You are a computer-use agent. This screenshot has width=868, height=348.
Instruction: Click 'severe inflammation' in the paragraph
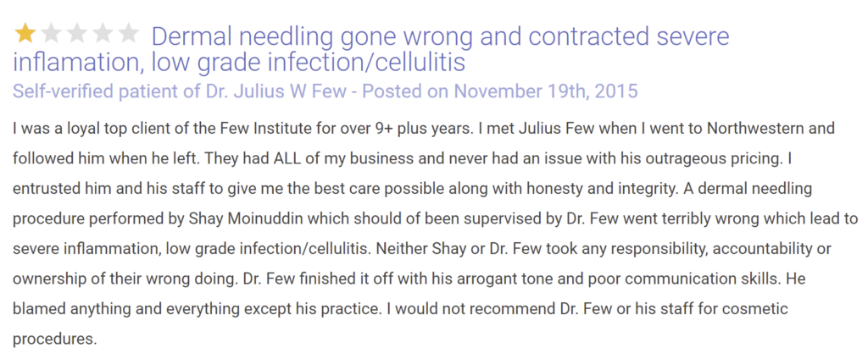click(x=86, y=248)
